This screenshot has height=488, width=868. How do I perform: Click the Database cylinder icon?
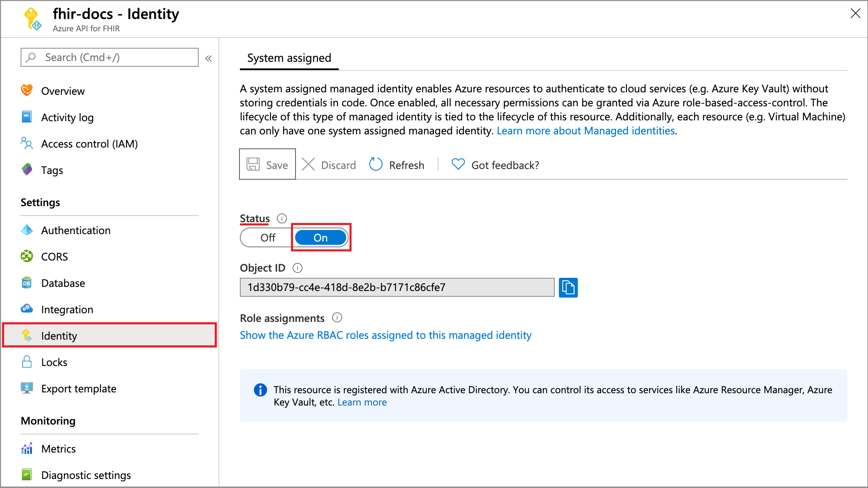click(x=27, y=282)
